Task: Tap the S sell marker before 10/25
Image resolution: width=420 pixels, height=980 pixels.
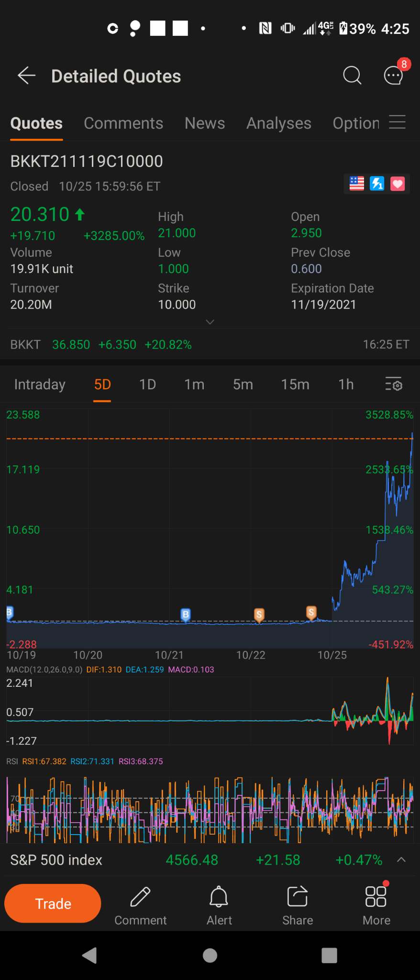Action: tap(311, 612)
